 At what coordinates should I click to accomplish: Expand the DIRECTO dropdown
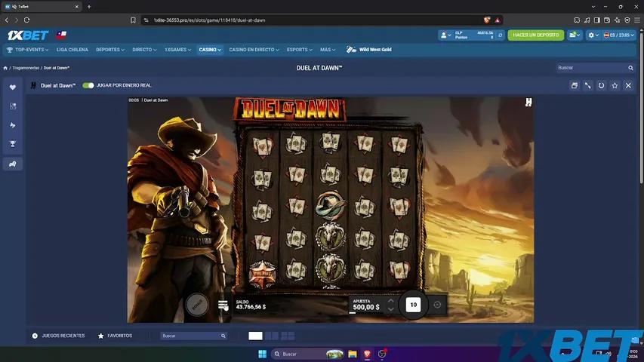tap(144, 50)
